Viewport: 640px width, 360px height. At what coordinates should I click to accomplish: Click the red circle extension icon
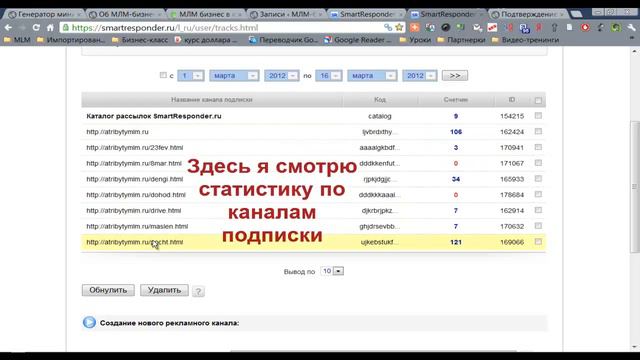(585, 27)
